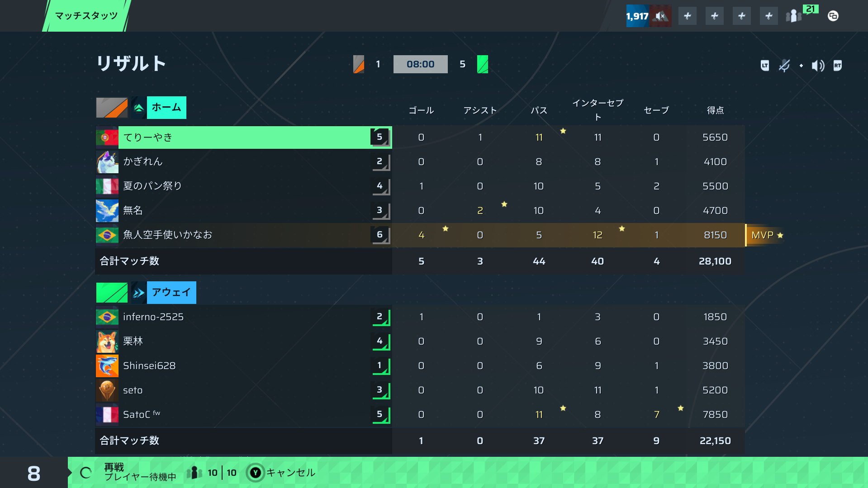
Task: Click the Y キャンセル button
Action: 281,473
